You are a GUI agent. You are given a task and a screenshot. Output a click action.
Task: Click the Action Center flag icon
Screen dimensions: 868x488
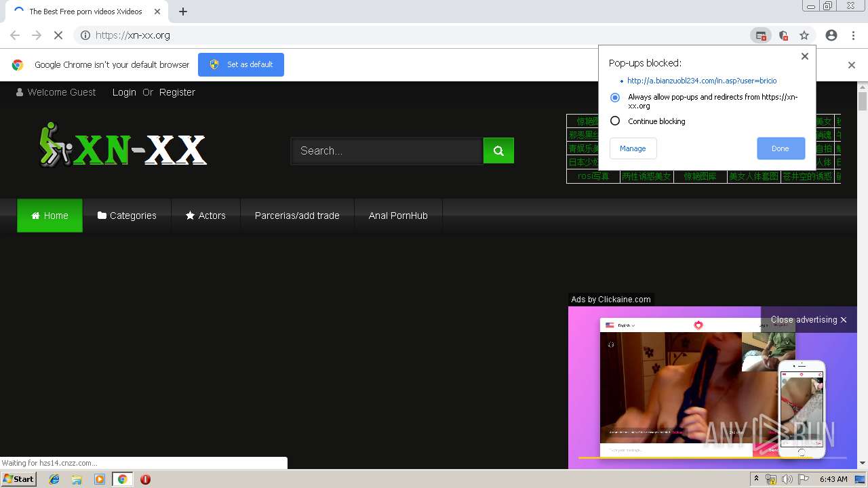click(804, 479)
